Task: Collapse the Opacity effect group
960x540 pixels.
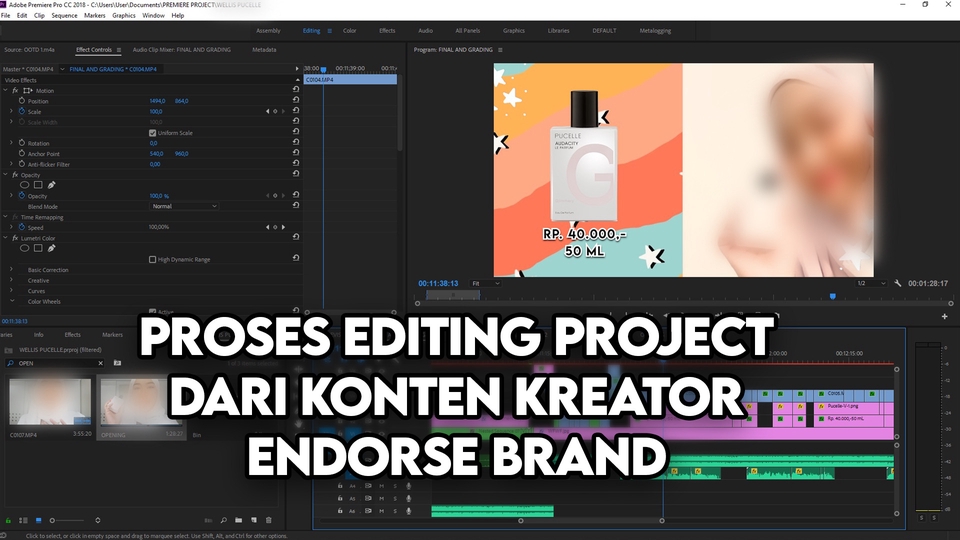Action: [6, 174]
